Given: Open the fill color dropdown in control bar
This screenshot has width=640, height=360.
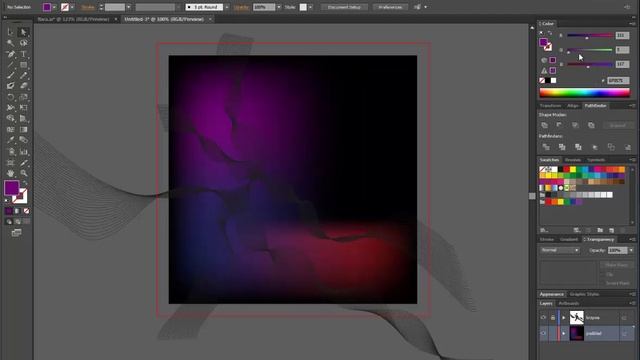Looking at the screenshot, I should 54,7.
